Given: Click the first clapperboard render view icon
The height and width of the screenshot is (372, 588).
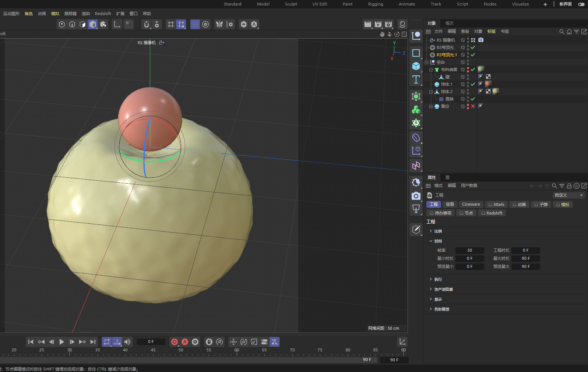Looking at the screenshot, I should (x=368, y=24).
